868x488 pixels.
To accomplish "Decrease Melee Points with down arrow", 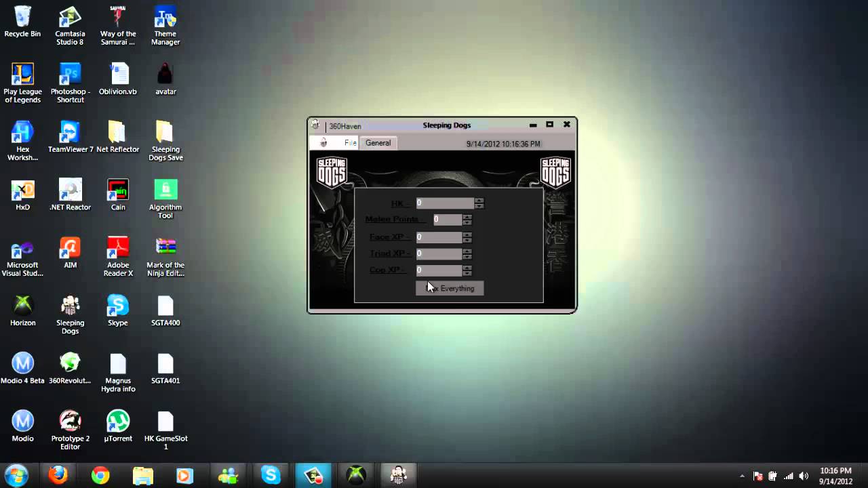I will 467,222.
